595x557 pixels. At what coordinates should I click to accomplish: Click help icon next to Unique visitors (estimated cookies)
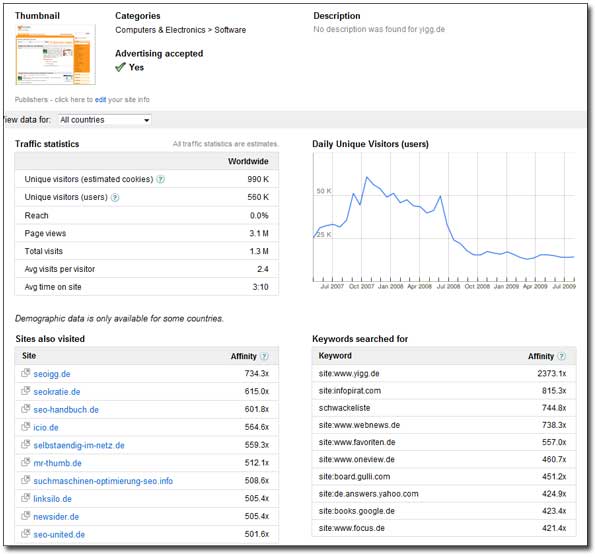(161, 179)
